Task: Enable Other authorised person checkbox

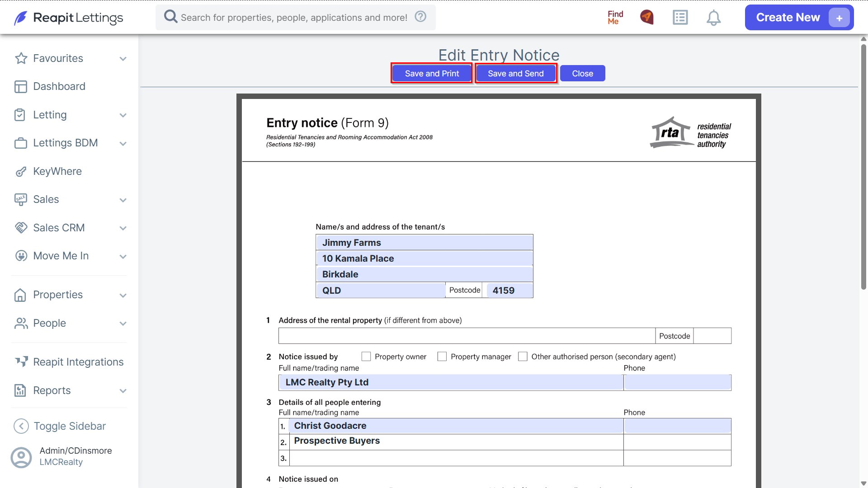Action: (x=523, y=357)
